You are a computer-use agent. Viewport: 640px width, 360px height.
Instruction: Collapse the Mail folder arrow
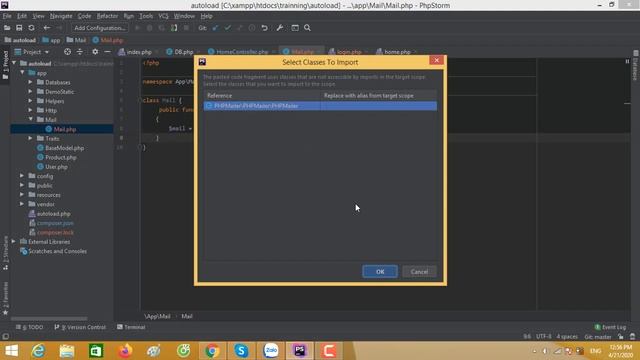click(31, 119)
